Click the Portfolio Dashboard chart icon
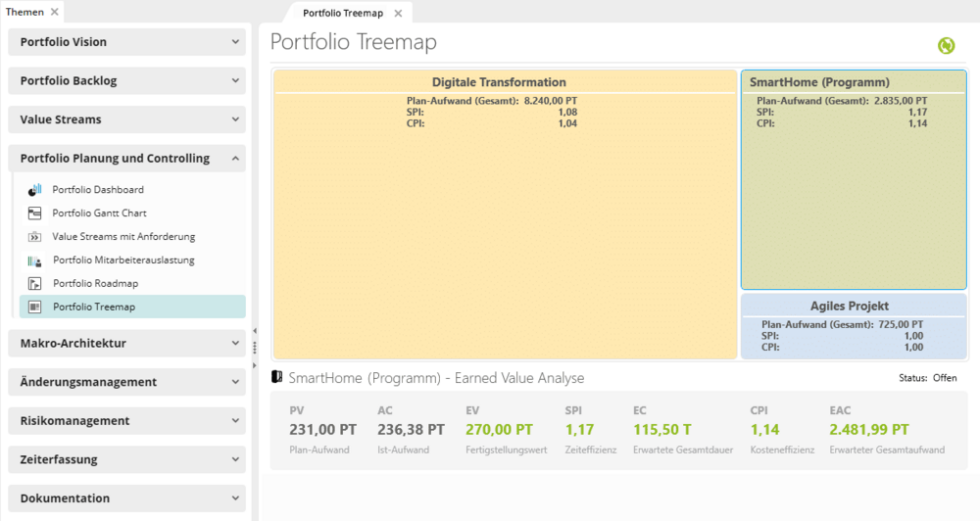The width and height of the screenshot is (980, 521). point(35,189)
